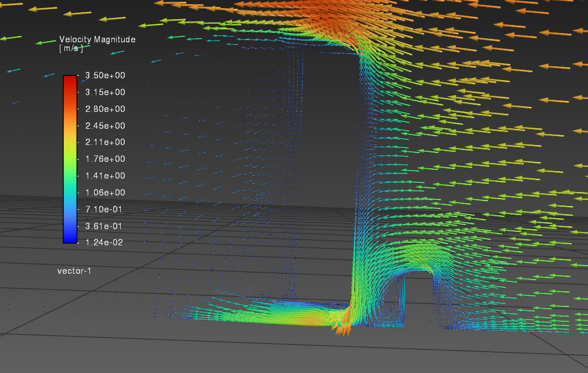
Task: Click the red top of the colorbar
Action: 70,79
